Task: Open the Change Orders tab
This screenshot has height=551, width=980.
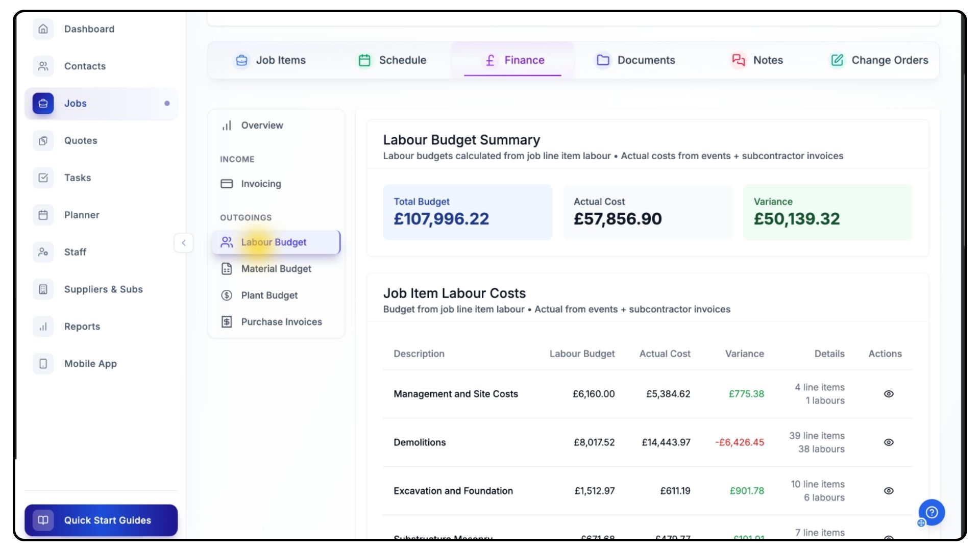Action: pyautogui.click(x=879, y=60)
